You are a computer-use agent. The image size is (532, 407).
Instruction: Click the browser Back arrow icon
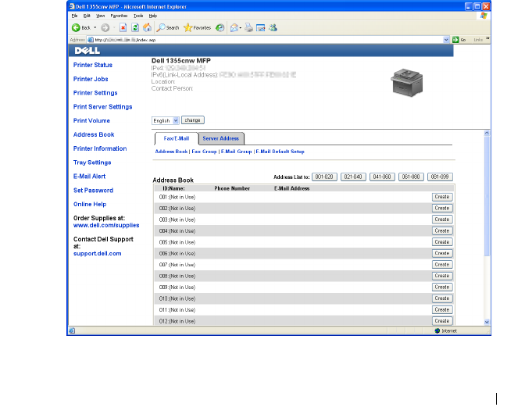click(76, 27)
